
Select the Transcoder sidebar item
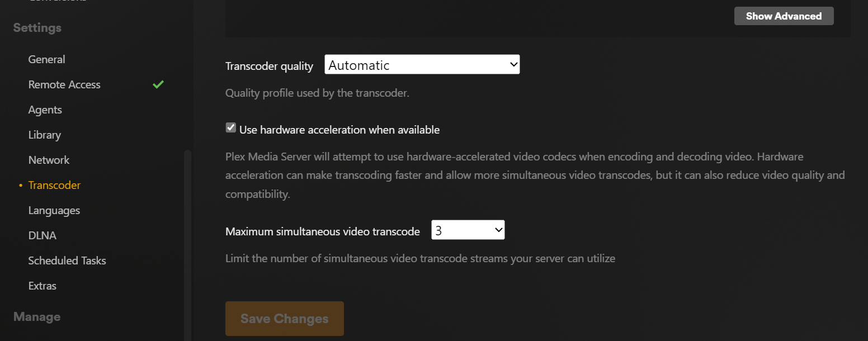point(55,185)
